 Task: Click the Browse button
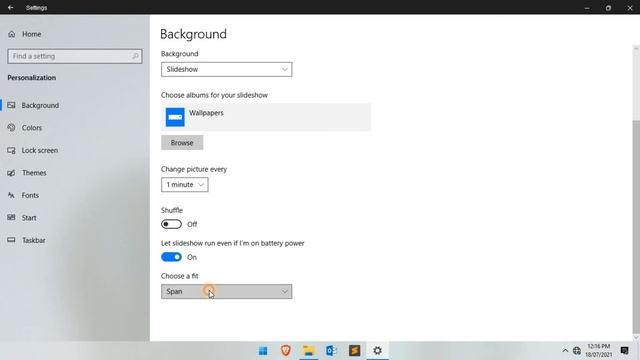coord(182,143)
